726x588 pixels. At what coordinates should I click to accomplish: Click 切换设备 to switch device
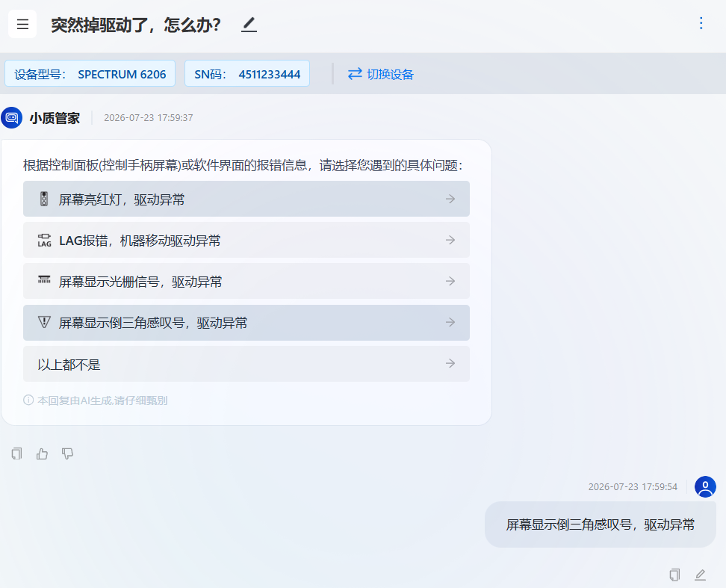[x=380, y=74]
